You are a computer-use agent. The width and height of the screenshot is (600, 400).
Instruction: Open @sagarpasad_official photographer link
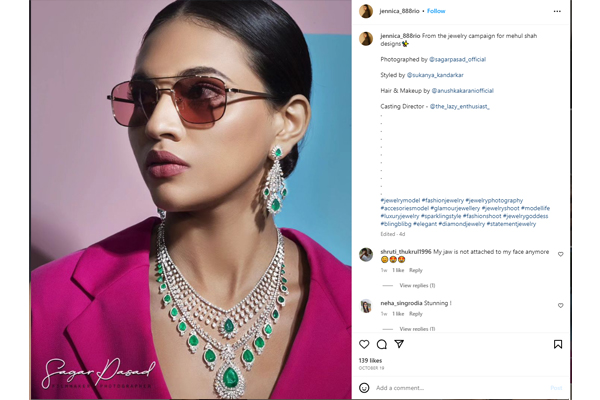click(x=457, y=59)
